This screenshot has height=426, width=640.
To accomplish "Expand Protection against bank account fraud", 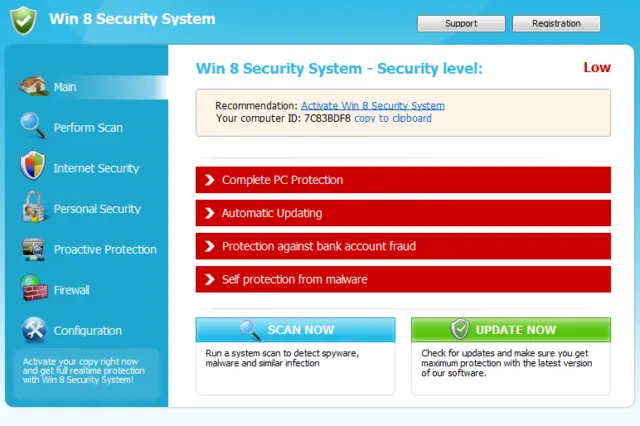I will (403, 246).
